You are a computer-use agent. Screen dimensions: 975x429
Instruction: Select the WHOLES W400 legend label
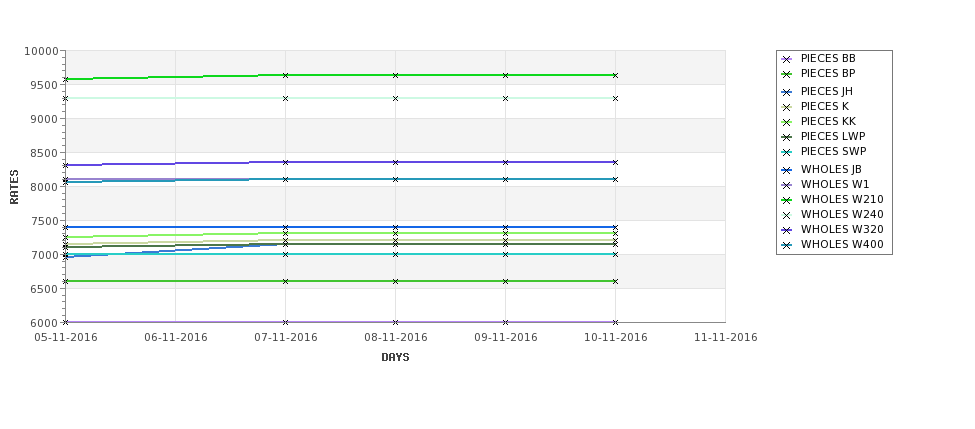tap(842, 244)
